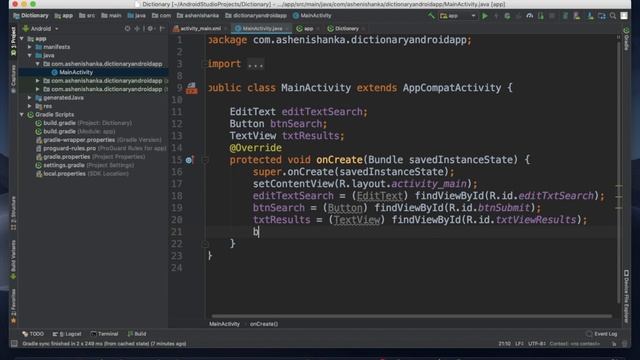The image size is (640, 360).
Task: Open the AVD Manager icon
Action: pos(577,16)
